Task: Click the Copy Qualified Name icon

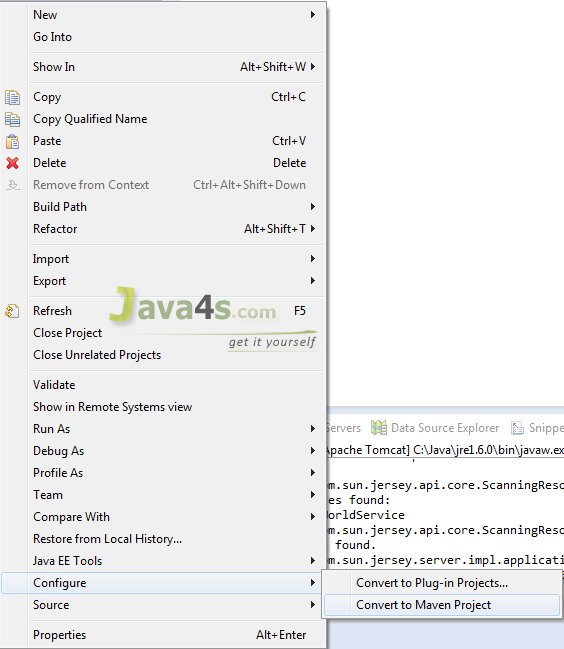Action: pos(12,119)
